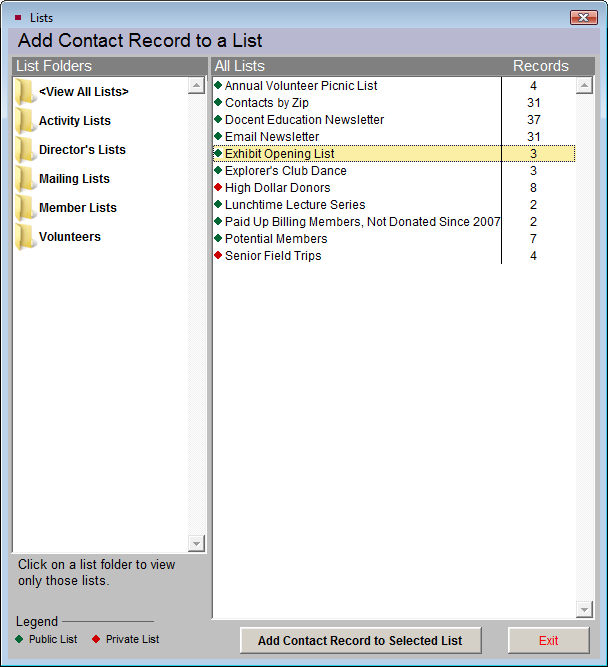Choose the Member Lists folder icon
Viewport: 608px width, 667px height.
point(26,208)
